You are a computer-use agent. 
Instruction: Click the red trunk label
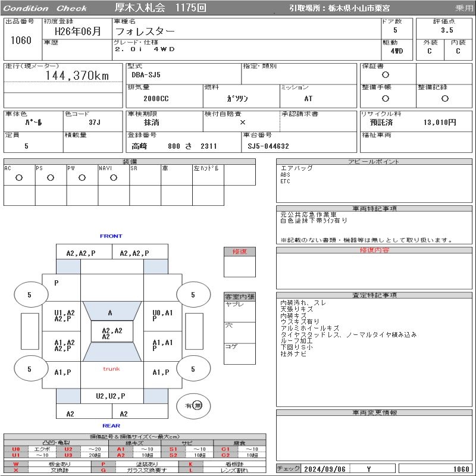111,369
